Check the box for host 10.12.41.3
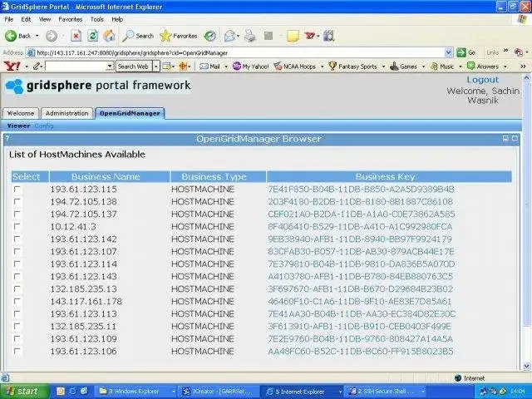This screenshot has height=399, width=532. pyautogui.click(x=17, y=226)
